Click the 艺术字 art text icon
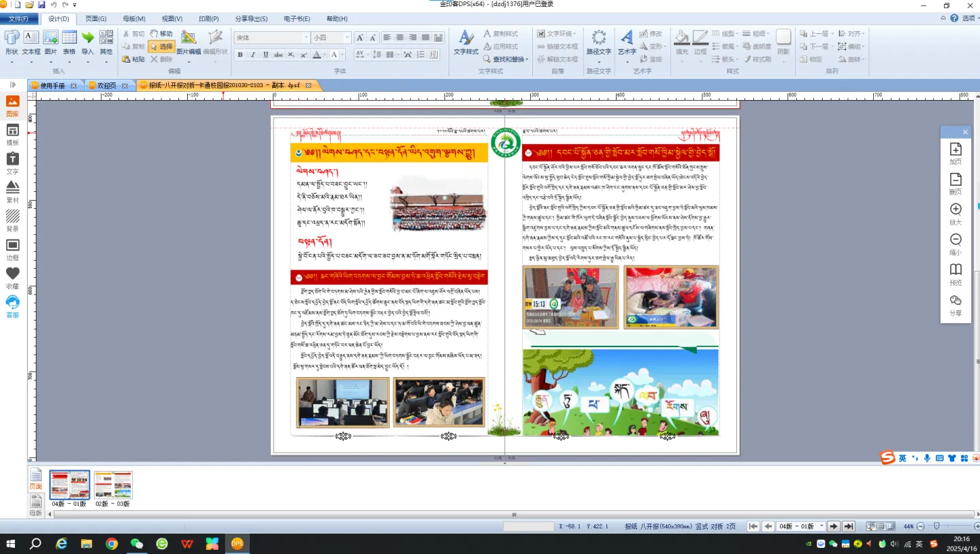The image size is (980, 554). click(x=626, y=42)
